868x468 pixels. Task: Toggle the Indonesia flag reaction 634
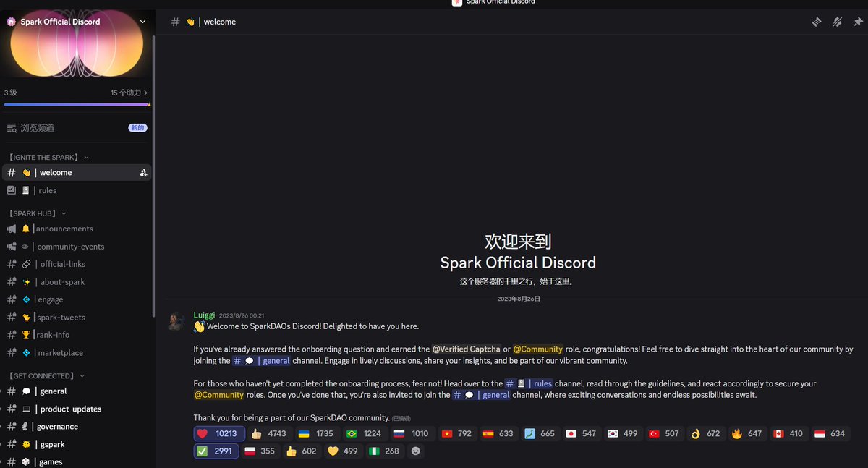pyautogui.click(x=830, y=434)
